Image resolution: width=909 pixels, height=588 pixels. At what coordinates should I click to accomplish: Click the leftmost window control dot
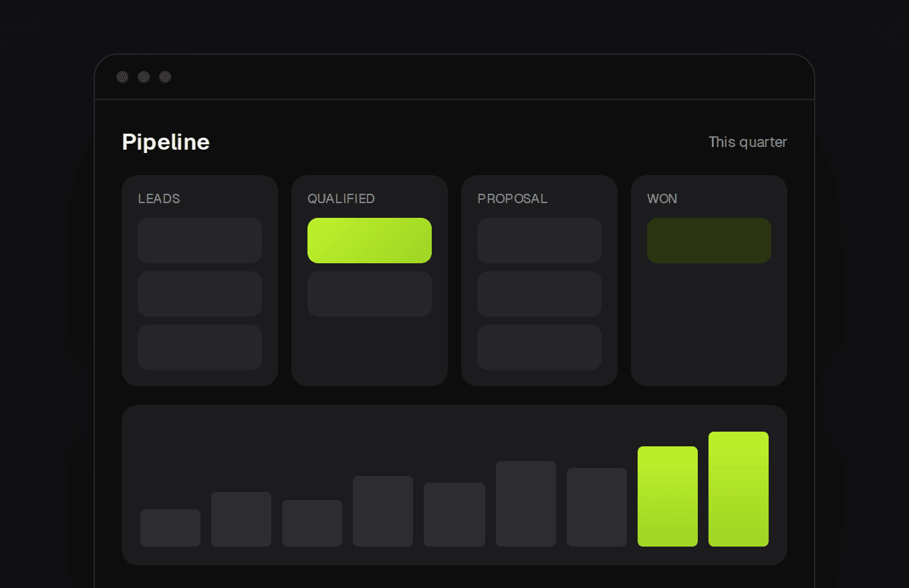122,77
